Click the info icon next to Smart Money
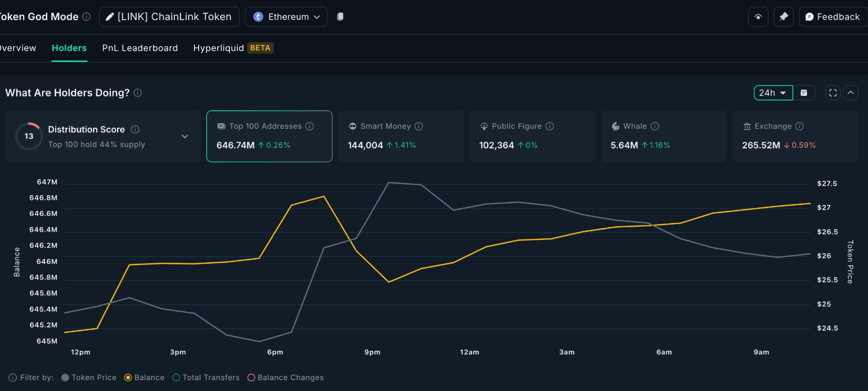Screen dimensions: 868x391 419,126
